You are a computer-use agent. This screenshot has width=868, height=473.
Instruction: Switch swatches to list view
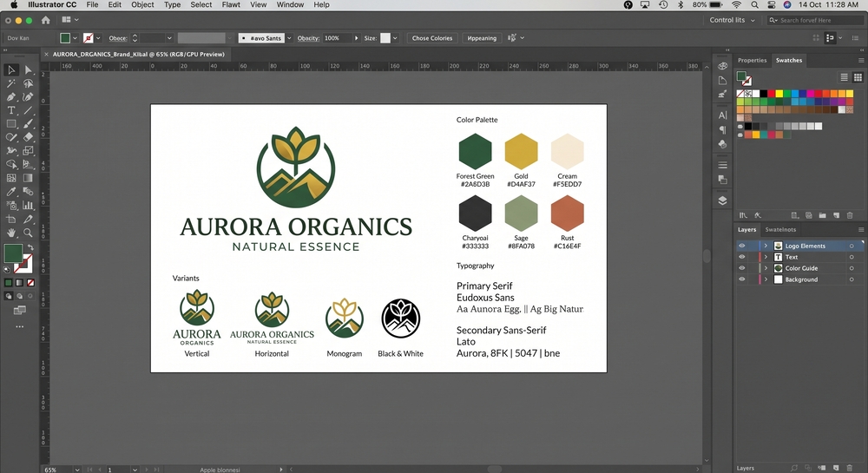[x=844, y=77]
